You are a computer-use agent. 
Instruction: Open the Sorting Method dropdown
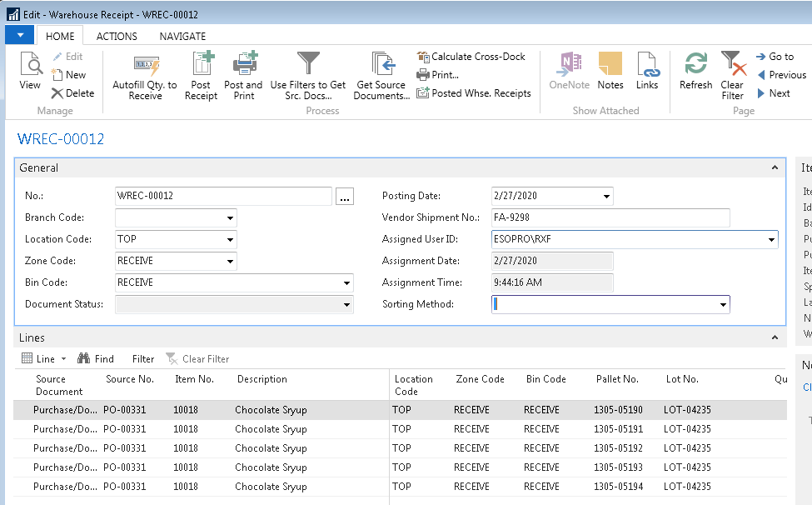click(722, 305)
